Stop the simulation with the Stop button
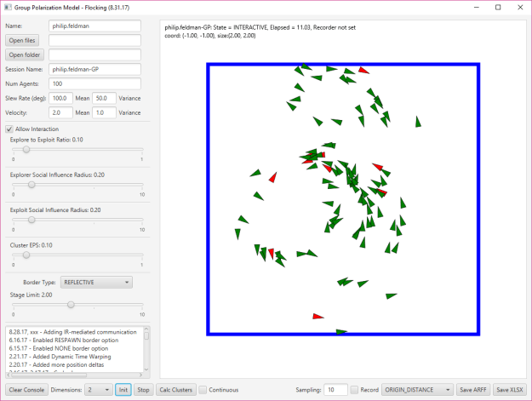Screen dimensions: 532x401 point(143,390)
